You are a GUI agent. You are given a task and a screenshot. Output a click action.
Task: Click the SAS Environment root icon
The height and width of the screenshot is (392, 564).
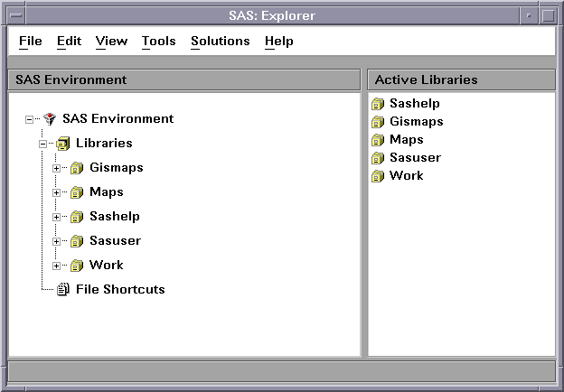pyautogui.click(x=49, y=119)
